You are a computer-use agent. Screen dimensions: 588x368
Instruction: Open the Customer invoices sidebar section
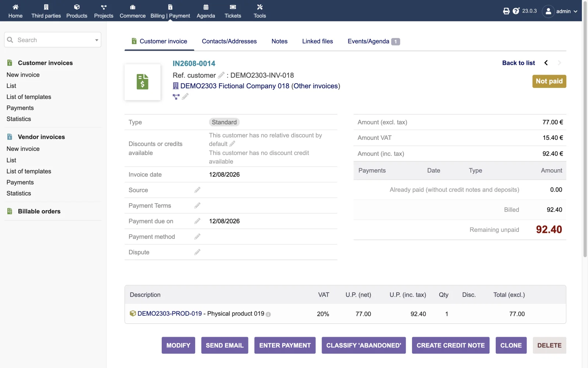45,63
